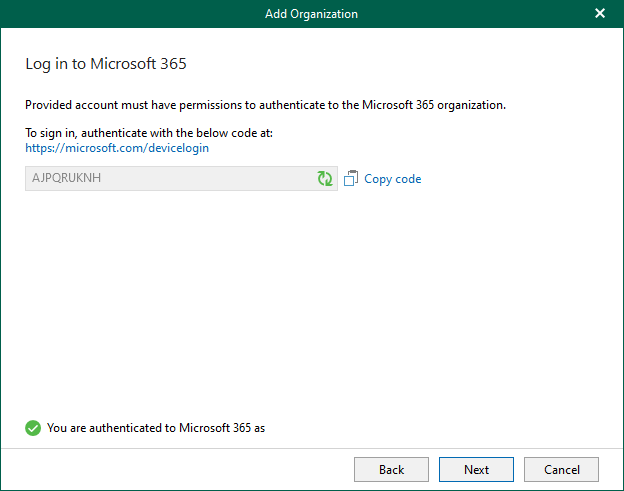
Task: Click the Add Organization title bar text
Action: [x=311, y=14]
